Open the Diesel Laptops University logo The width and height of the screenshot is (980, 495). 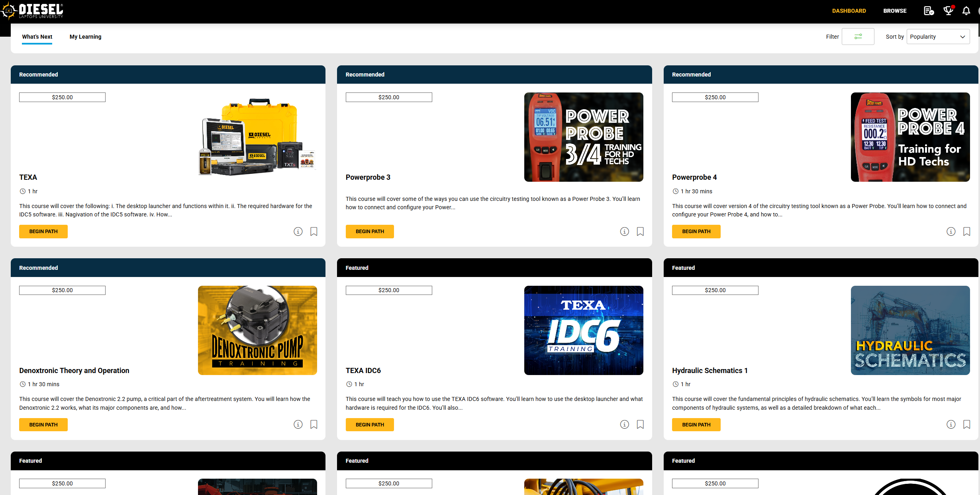[x=32, y=11]
